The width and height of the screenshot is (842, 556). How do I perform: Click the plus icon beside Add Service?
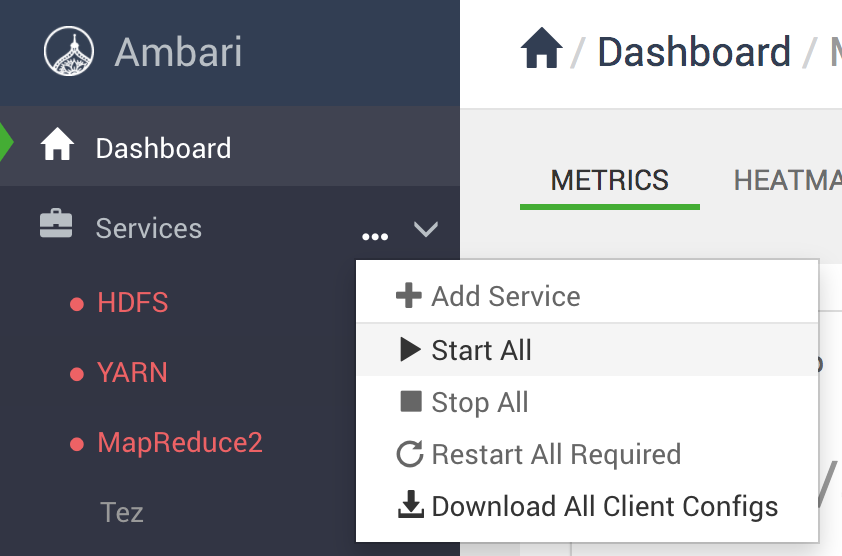pyautogui.click(x=409, y=295)
